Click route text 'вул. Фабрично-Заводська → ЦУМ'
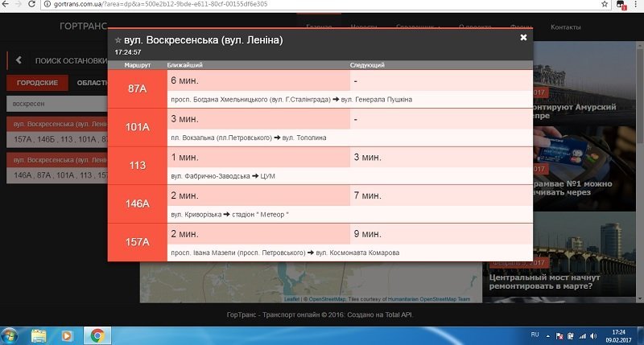 point(223,176)
